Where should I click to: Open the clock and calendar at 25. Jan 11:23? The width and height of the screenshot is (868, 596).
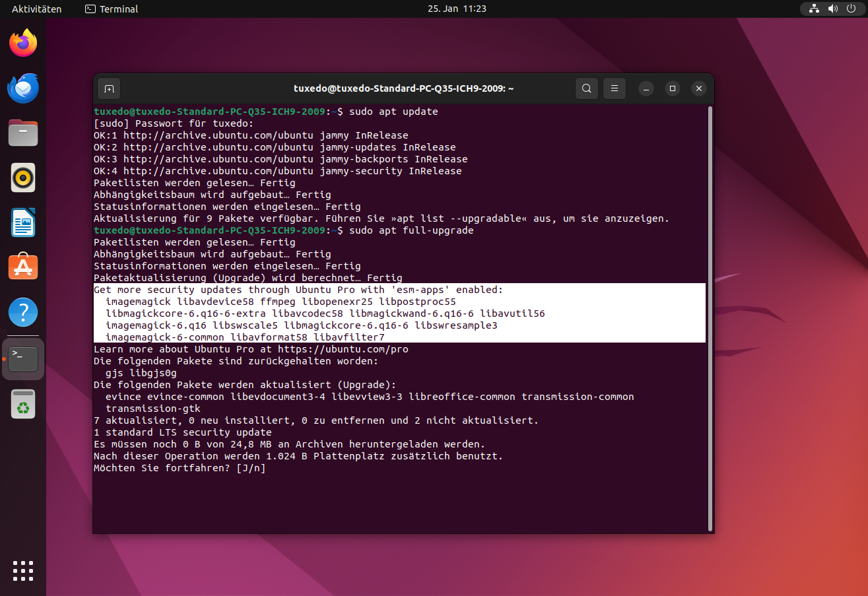coord(457,9)
